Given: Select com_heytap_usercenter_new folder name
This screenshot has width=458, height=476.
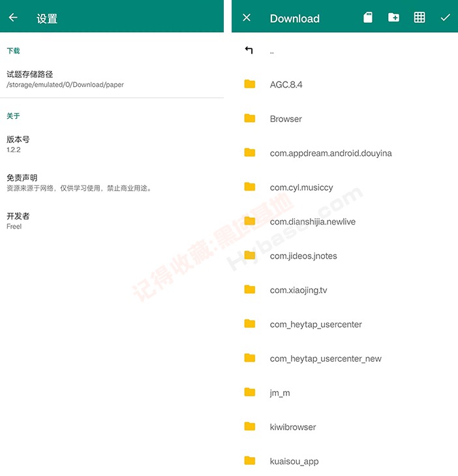Looking at the screenshot, I should click(x=326, y=359).
